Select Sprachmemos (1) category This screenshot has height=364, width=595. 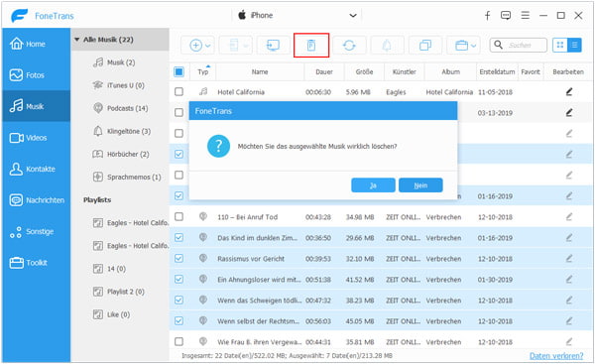(127, 177)
